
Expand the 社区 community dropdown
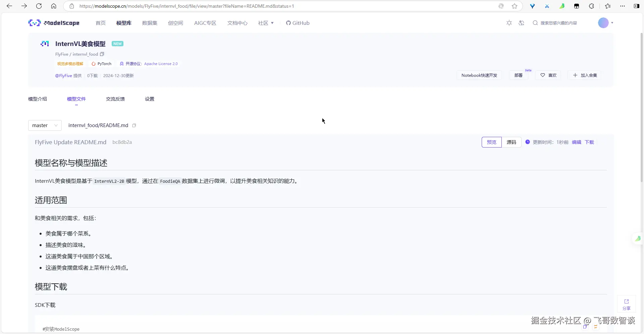point(266,23)
